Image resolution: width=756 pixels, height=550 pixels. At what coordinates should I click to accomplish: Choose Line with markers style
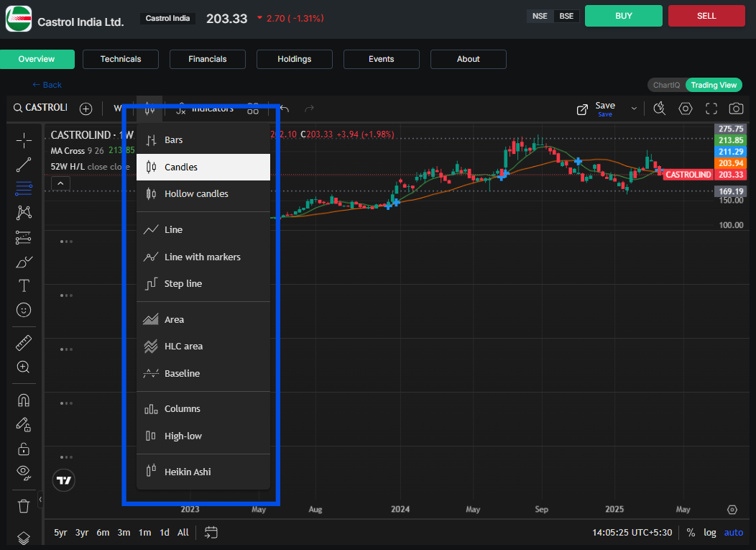203,257
